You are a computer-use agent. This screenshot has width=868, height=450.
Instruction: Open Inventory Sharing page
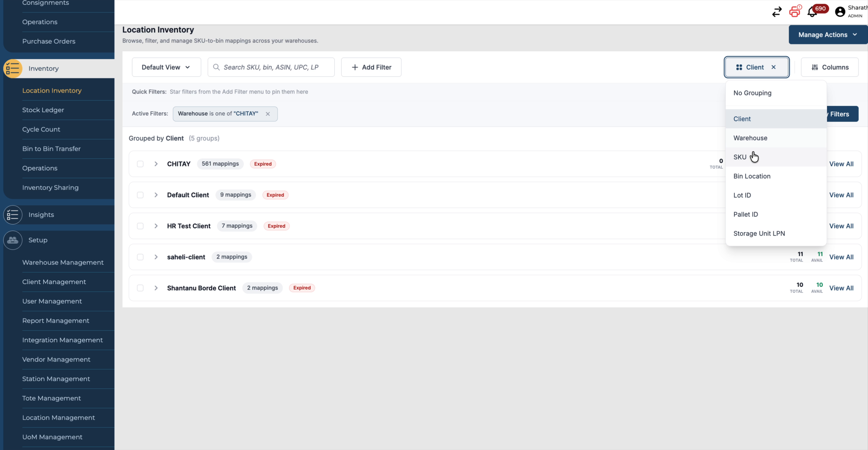click(x=50, y=188)
